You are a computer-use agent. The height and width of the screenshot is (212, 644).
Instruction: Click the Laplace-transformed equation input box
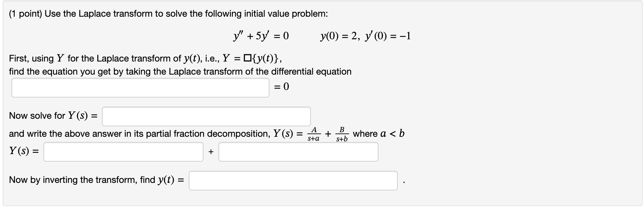click(140, 88)
